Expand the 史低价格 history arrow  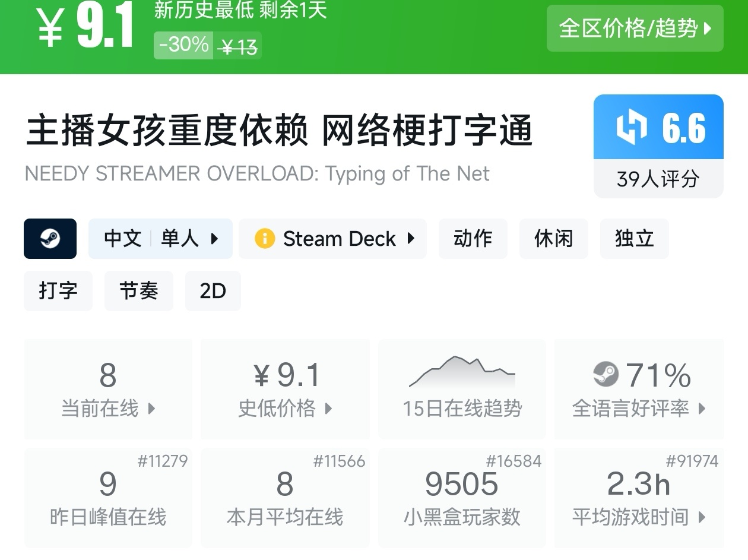coord(328,409)
